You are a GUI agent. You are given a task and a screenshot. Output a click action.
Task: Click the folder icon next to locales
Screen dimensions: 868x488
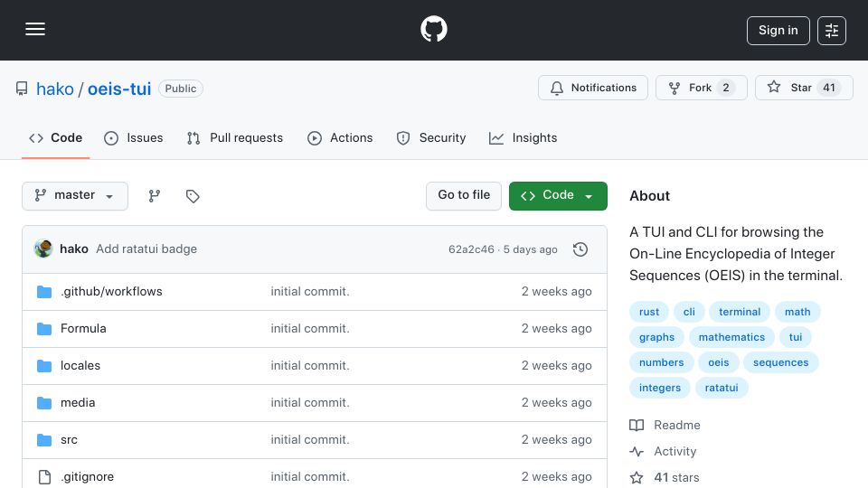44,366
